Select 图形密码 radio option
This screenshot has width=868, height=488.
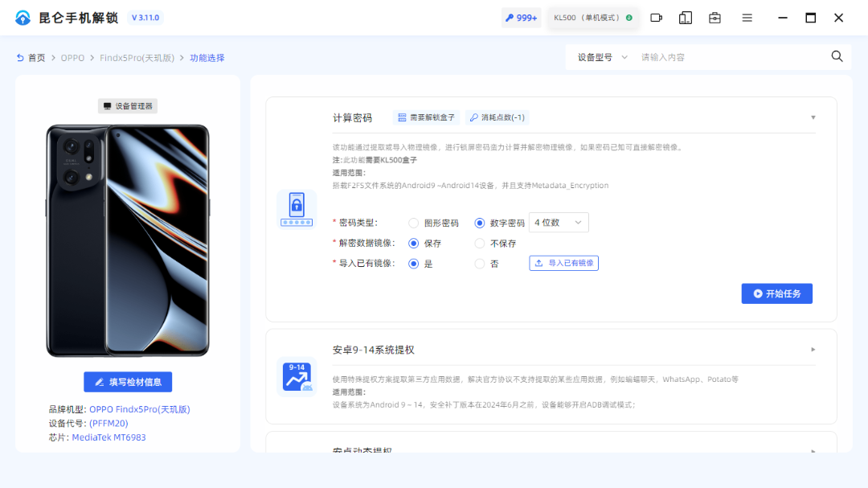click(414, 223)
